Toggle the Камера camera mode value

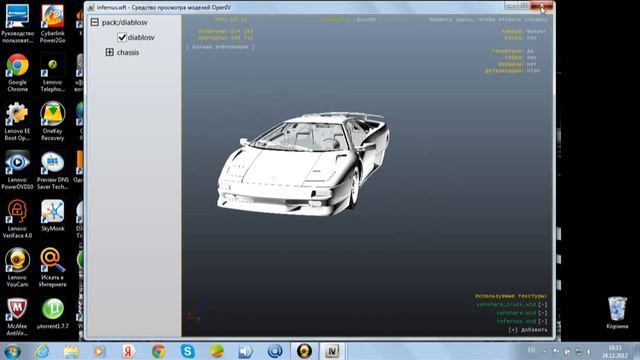click(536, 31)
